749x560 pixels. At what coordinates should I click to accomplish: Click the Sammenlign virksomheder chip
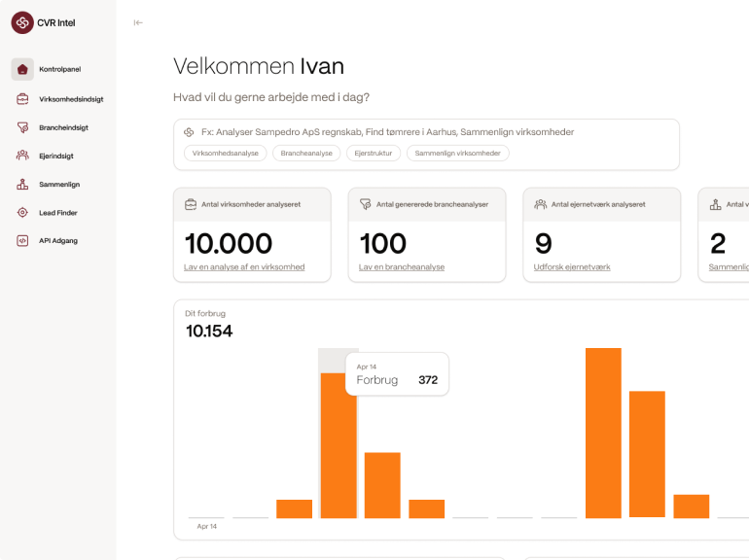pos(456,154)
